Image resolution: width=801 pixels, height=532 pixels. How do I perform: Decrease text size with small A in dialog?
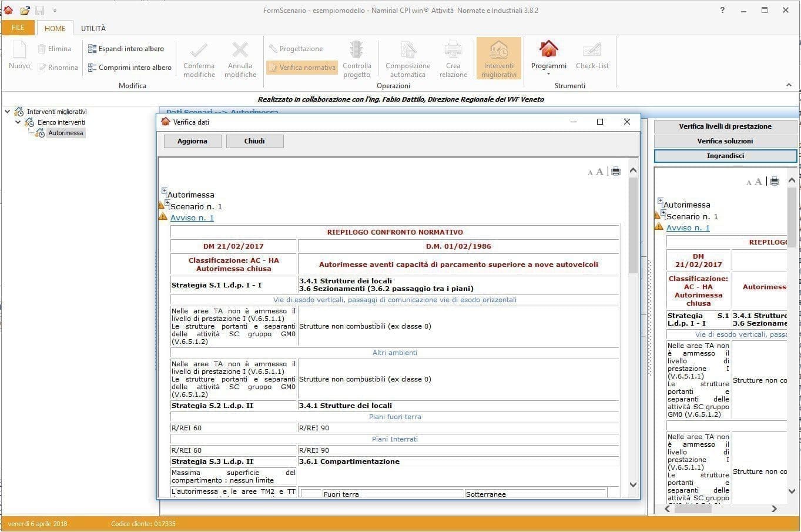point(590,173)
